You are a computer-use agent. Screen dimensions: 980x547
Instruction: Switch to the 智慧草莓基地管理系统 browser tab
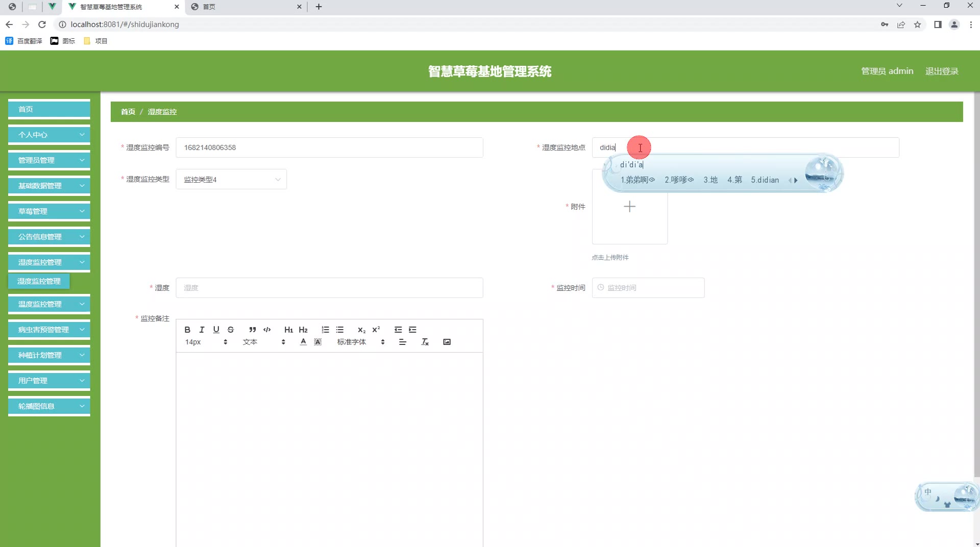122,7
